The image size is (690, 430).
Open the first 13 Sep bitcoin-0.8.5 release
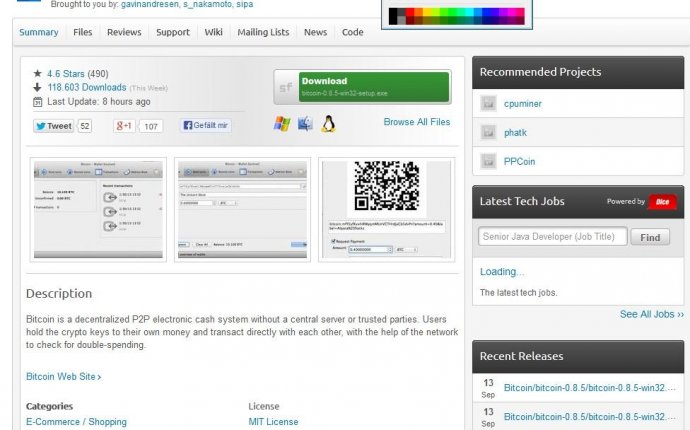[x=589, y=388]
